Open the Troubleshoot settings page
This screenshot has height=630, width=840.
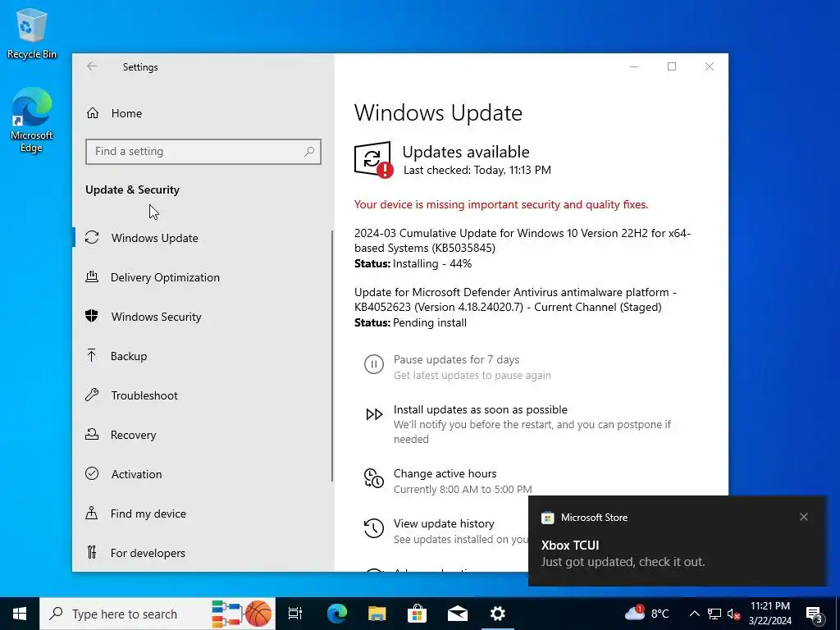point(203,395)
